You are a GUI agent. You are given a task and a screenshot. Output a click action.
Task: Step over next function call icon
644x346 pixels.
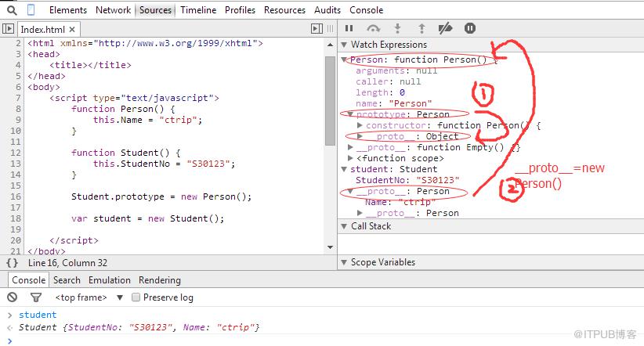(373, 28)
